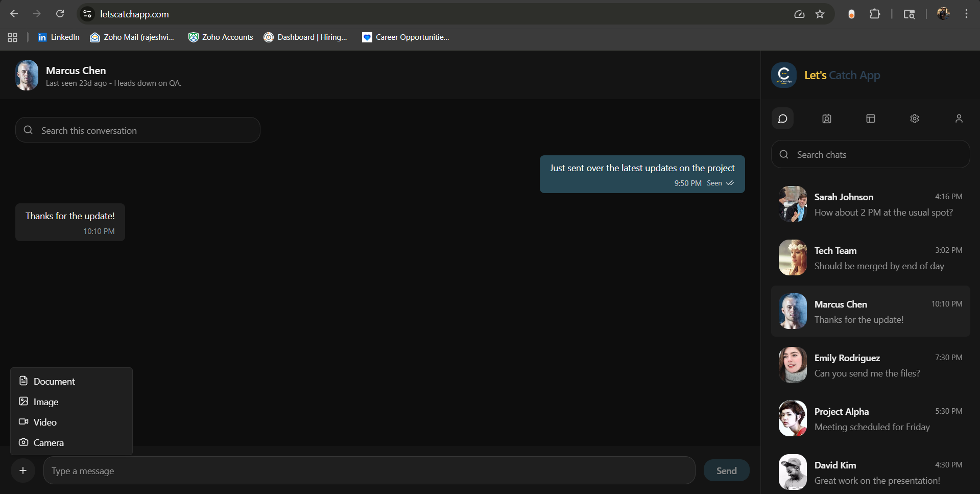980x494 pixels.
Task: Open the Zoho Accounts bookmark
Action: [221, 37]
